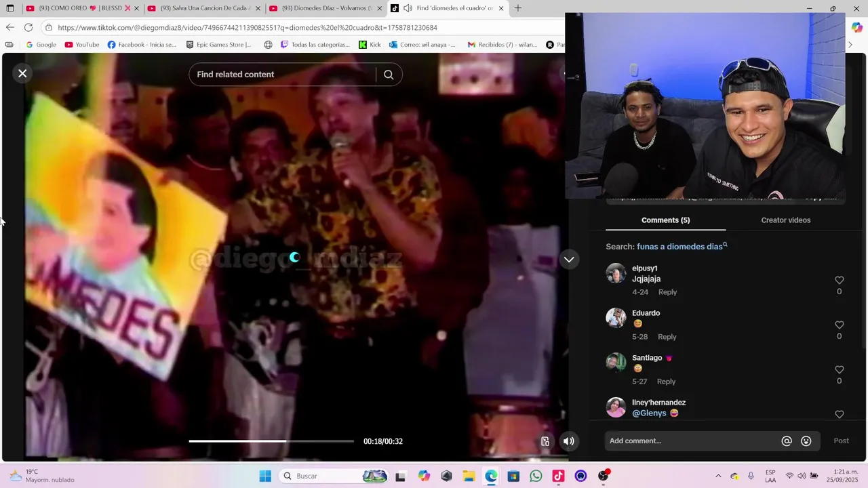
Task: Mute the TikTok tab via speaker icon
Action: point(408,8)
